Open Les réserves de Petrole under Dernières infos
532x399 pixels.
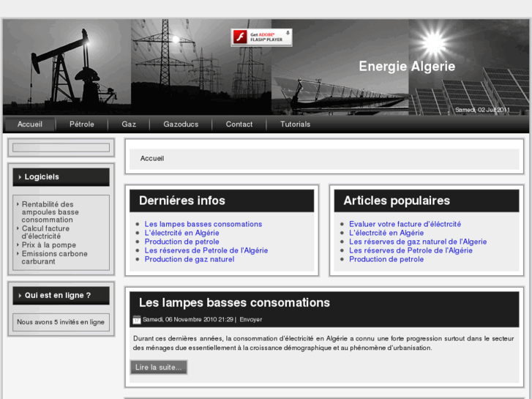(206, 250)
